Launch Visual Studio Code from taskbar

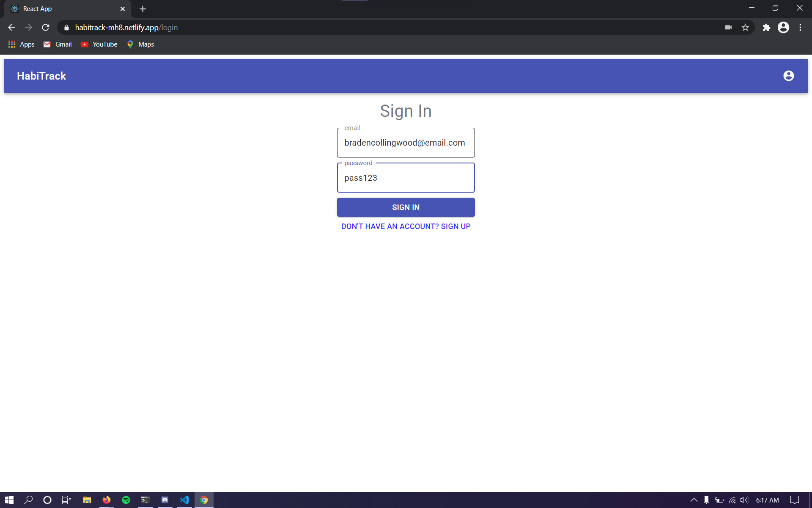184,500
